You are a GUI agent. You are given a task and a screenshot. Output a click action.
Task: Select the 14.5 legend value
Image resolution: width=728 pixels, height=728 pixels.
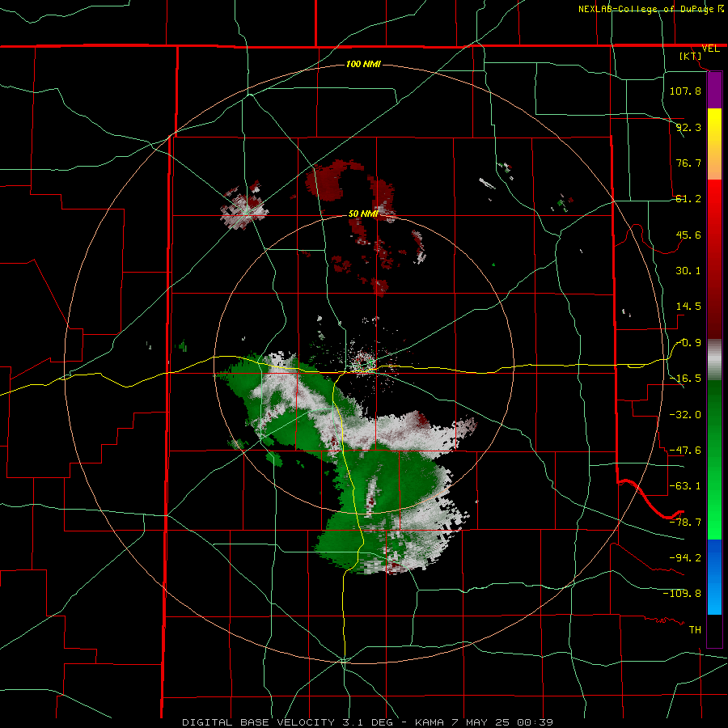(688, 307)
